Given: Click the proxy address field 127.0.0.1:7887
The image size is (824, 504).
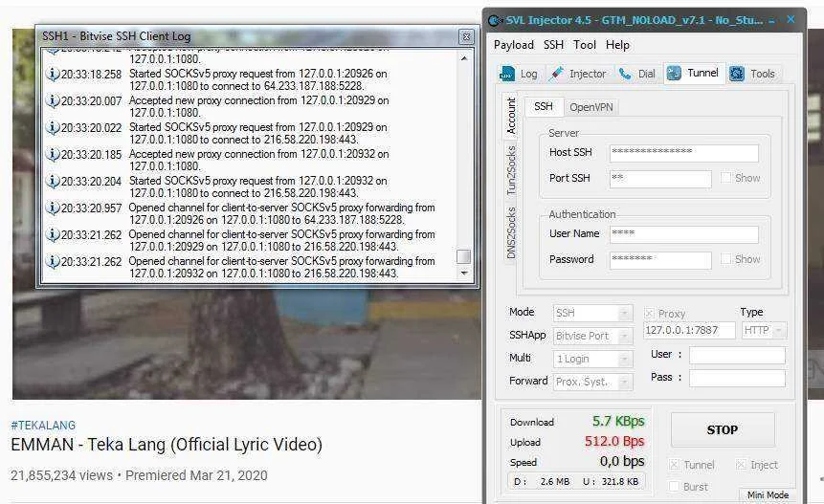Looking at the screenshot, I should [x=689, y=330].
